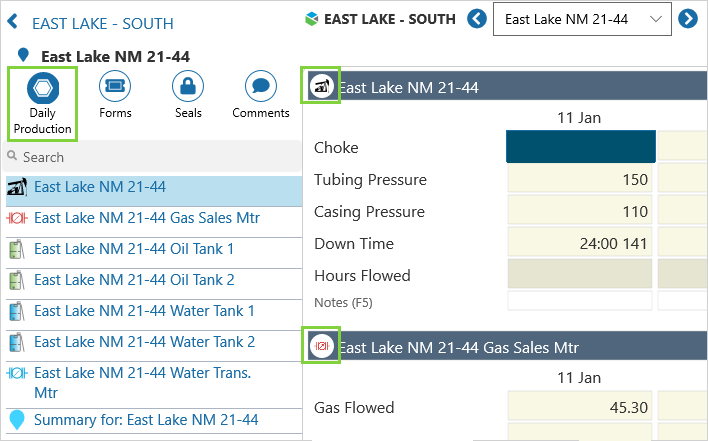Viewport: 708px width, 441px height.
Task: Select East Lake NM 21-44 Water Tank 1
Action: (144, 311)
